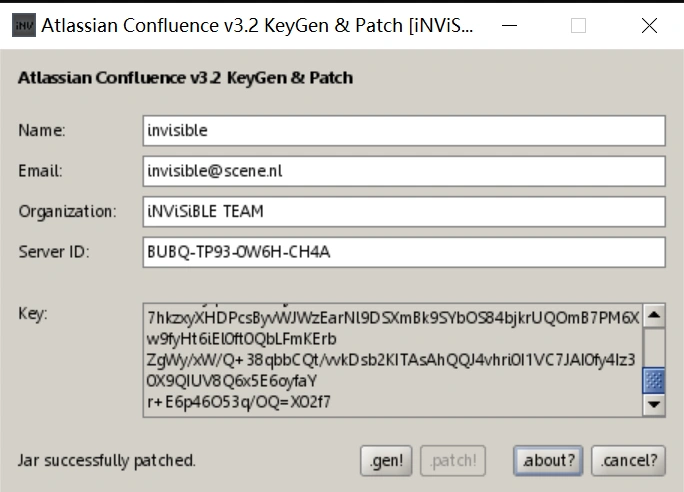Click the scroll down arrow in Key box
The height and width of the screenshot is (492, 684).
pyautogui.click(x=654, y=404)
